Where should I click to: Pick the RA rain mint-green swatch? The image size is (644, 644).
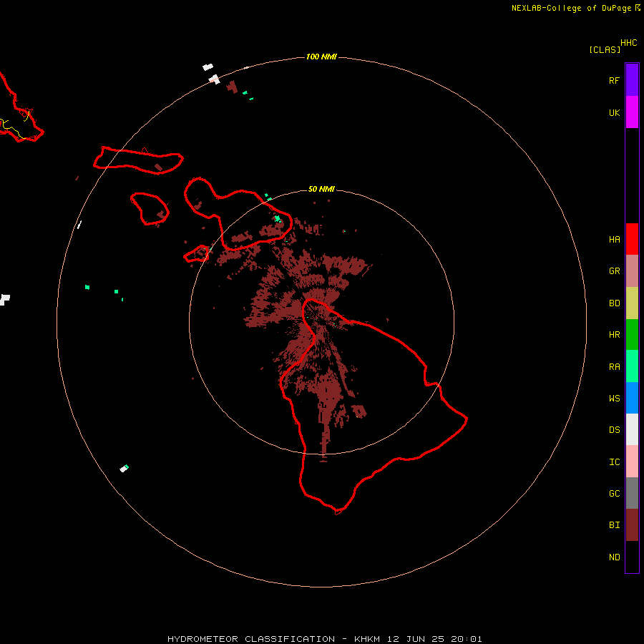[x=632, y=366]
